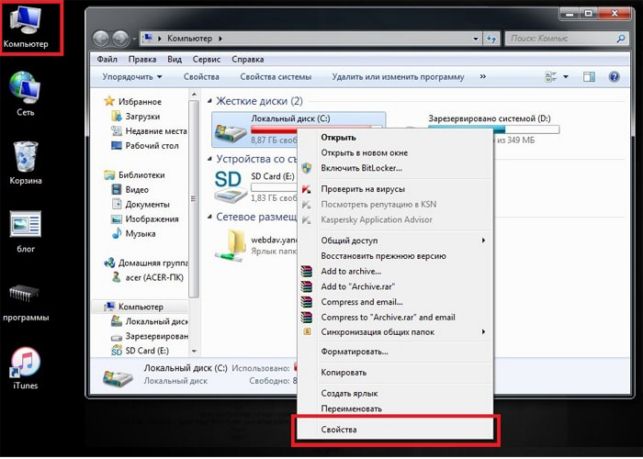Choose Создать ярлык in the context menu
Image resolution: width=643 pixels, height=459 pixels.
(396, 393)
